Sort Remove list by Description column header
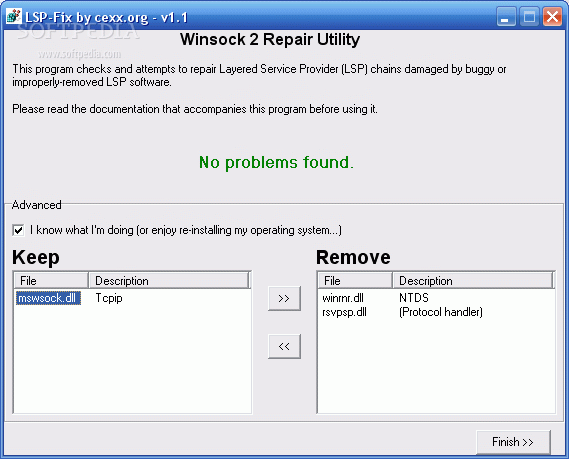 pos(473,280)
